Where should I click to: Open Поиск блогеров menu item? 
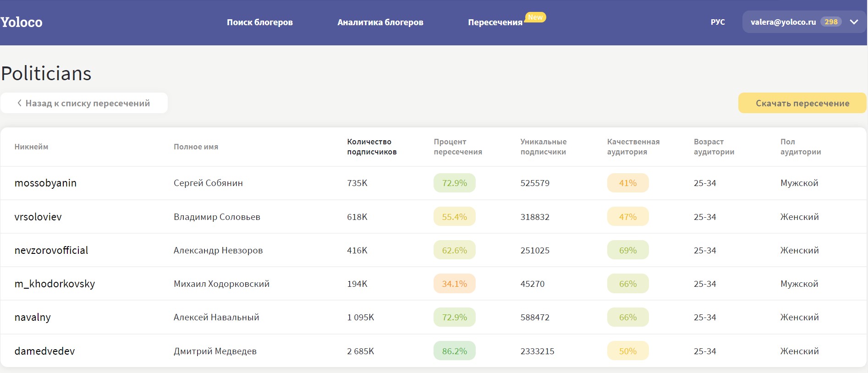pyautogui.click(x=259, y=22)
